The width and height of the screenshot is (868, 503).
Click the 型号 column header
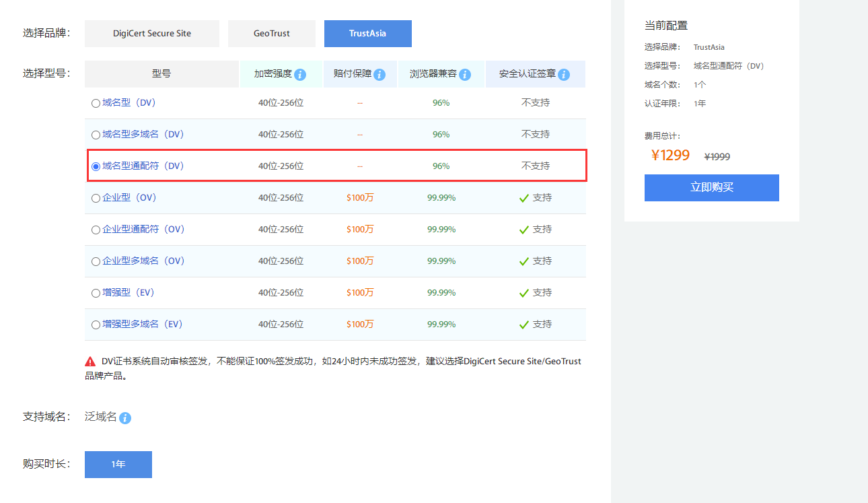[x=161, y=74]
